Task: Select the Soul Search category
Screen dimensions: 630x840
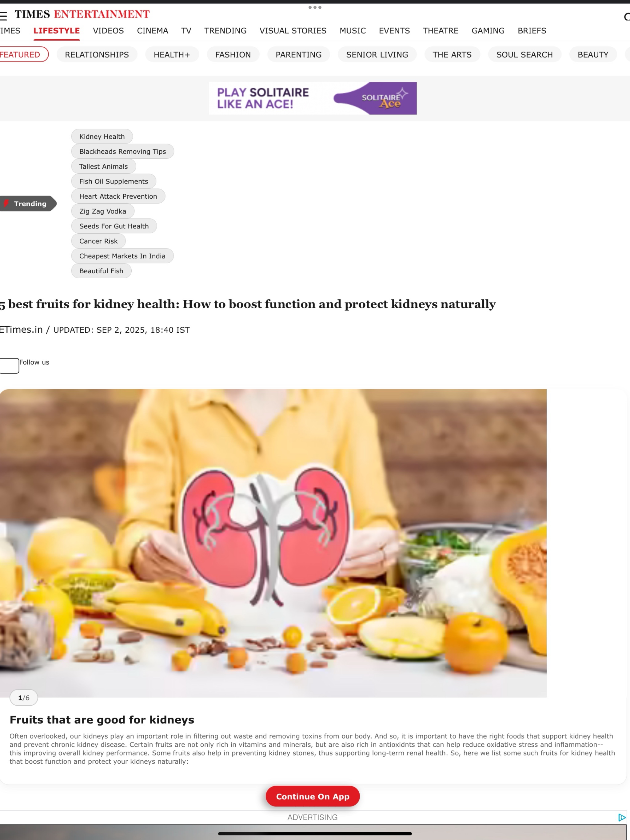Action: click(x=524, y=54)
